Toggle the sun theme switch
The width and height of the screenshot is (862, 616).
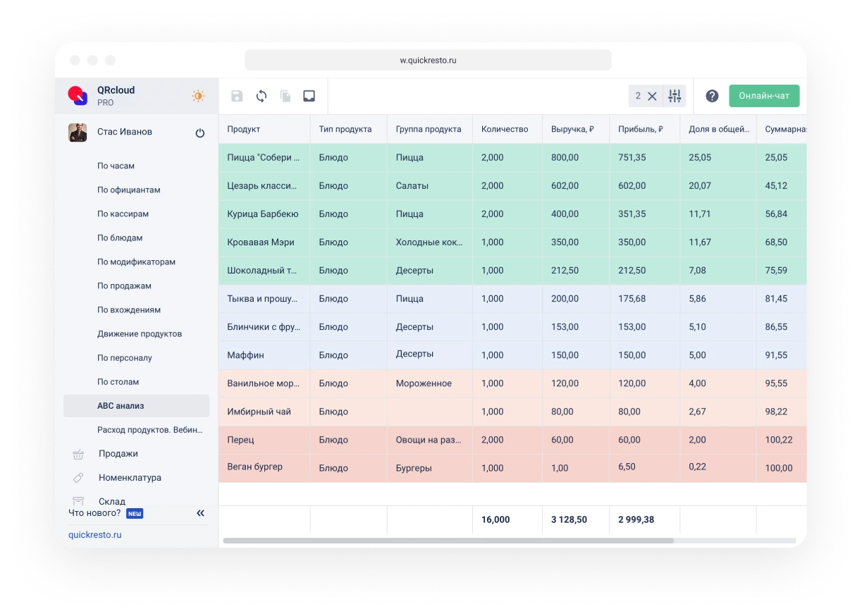[x=198, y=96]
